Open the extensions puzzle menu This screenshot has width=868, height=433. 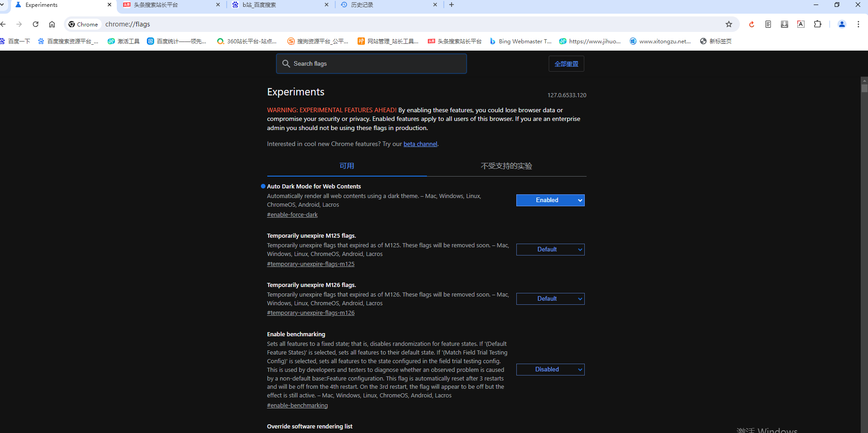click(817, 24)
